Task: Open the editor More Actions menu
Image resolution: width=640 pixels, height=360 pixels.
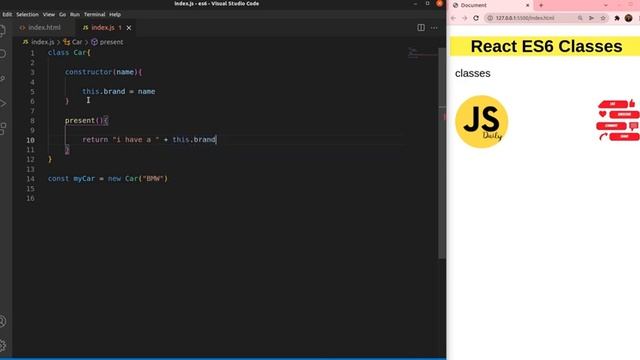Action: pyautogui.click(x=434, y=28)
